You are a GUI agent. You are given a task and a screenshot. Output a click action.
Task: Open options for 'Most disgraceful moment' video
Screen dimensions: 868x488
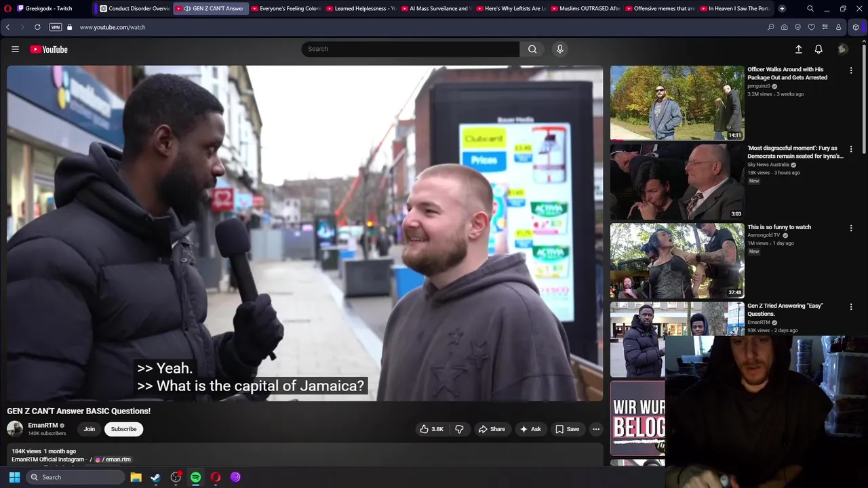[851, 149]
